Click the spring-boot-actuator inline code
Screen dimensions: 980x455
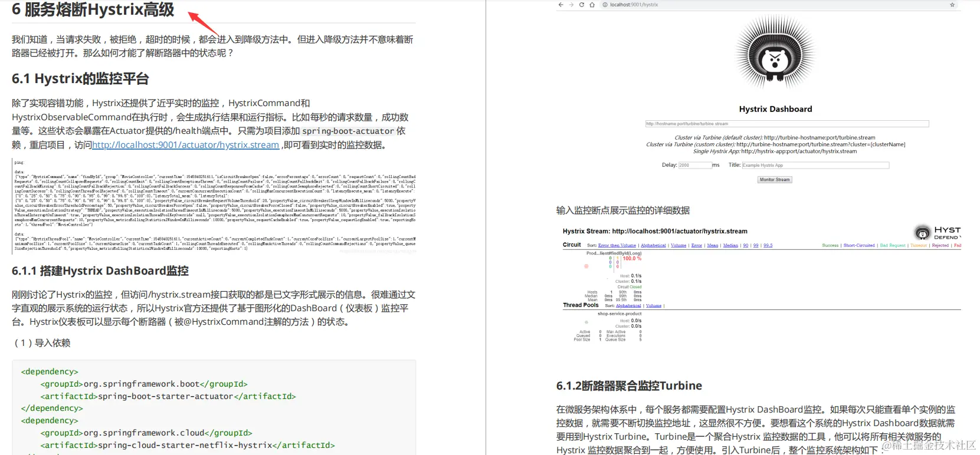(x=348, y=131)
